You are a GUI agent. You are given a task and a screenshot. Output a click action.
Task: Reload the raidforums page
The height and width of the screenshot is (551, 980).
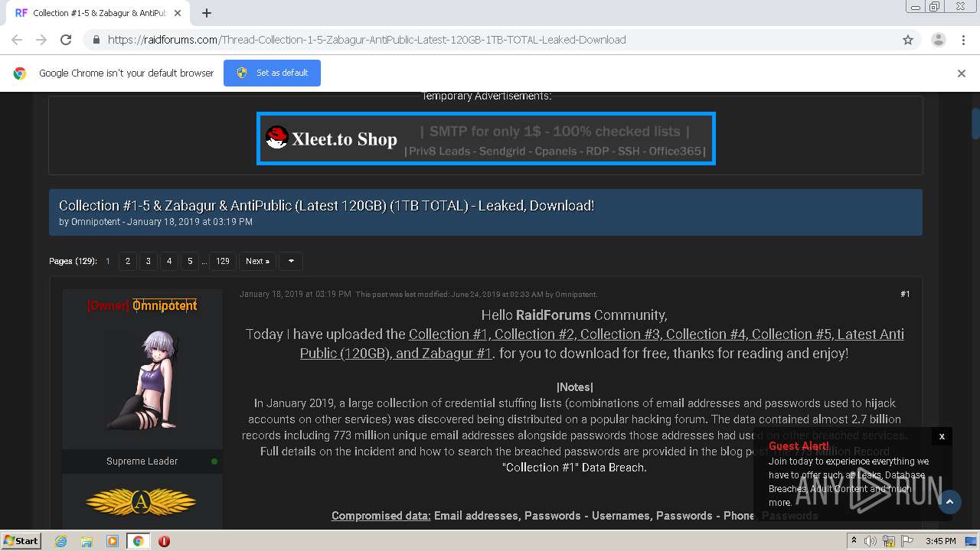pyautogui.click(x=66, y=40)
